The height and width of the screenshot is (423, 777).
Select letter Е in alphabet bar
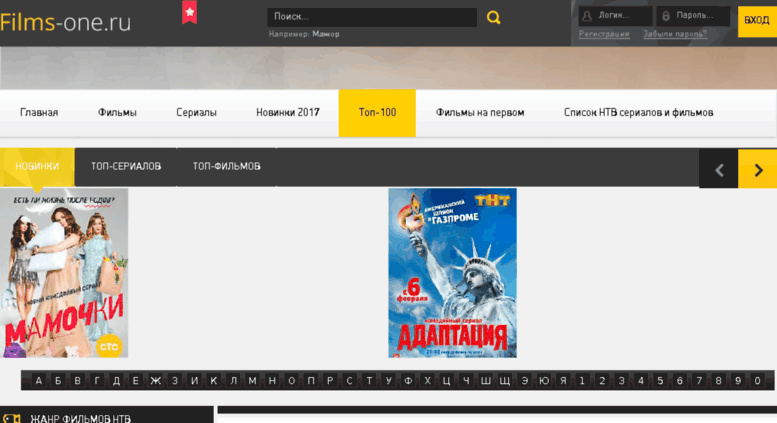(x=135, y=380)
